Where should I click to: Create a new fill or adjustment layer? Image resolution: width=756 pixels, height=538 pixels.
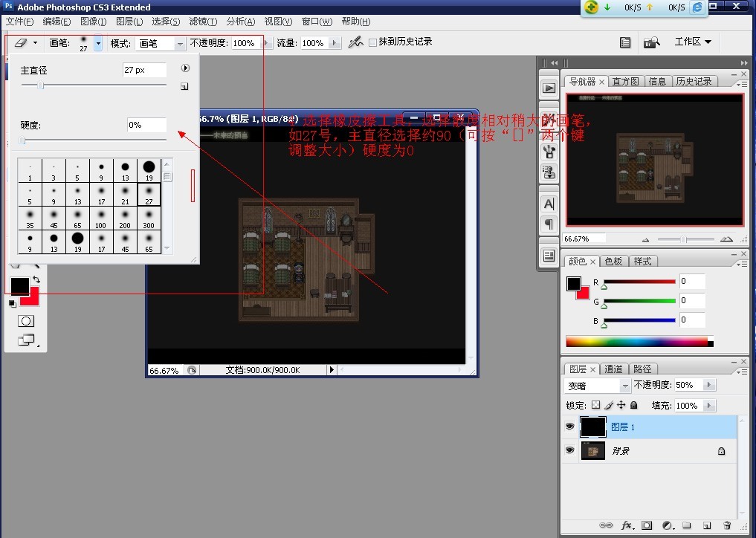coord(668,525)
